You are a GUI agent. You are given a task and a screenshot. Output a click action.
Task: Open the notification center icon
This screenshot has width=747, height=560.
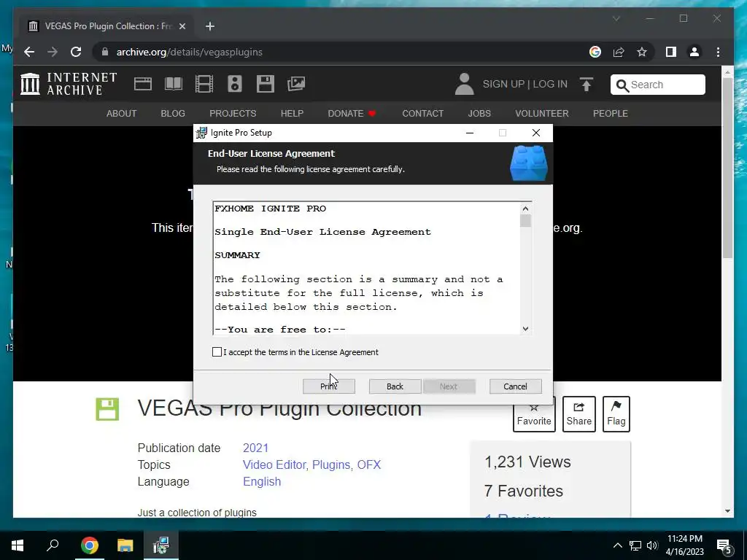tap(724, 546)
